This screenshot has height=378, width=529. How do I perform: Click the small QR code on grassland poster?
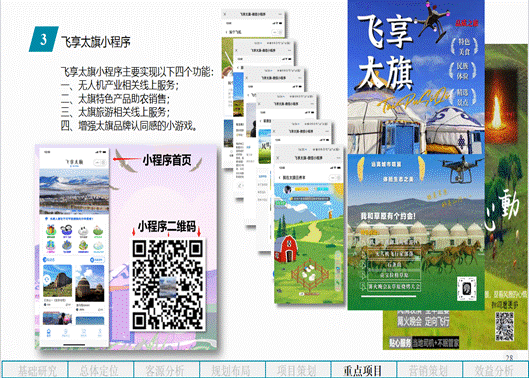click(467, 288)
